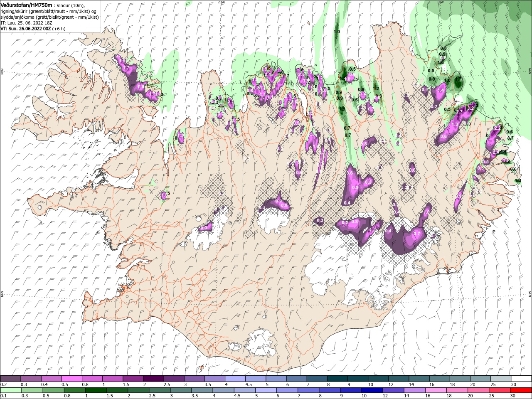The image size is (532, 399).
Task: Click the '12' label in the snow scale
Action: click(391, 384)
